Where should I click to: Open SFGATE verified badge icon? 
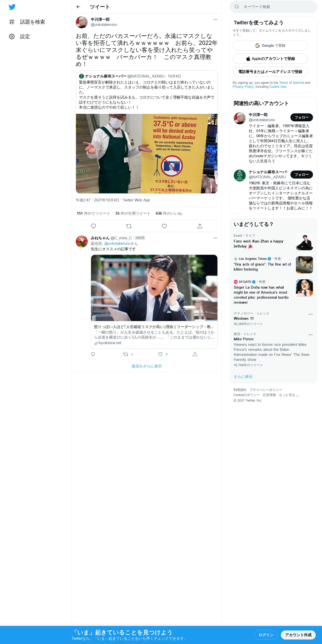[x=254, y=282]
